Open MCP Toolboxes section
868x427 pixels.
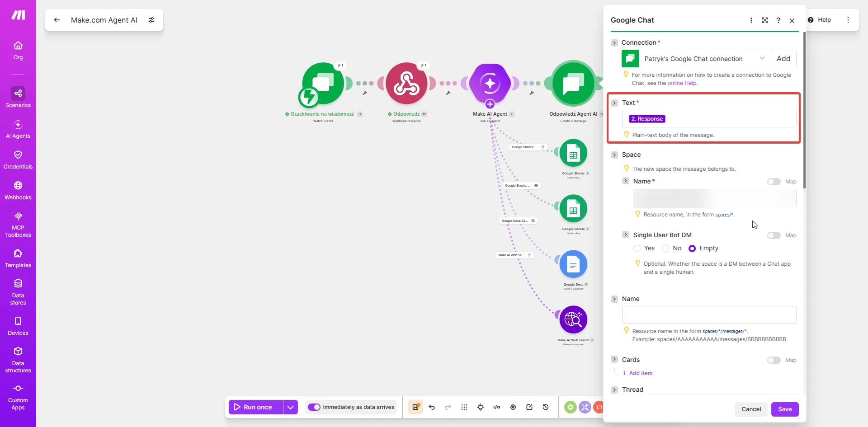click(18, 225)
